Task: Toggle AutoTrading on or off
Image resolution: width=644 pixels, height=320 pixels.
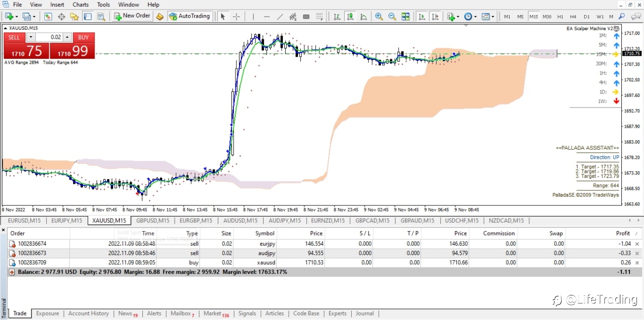Action: 189,16
